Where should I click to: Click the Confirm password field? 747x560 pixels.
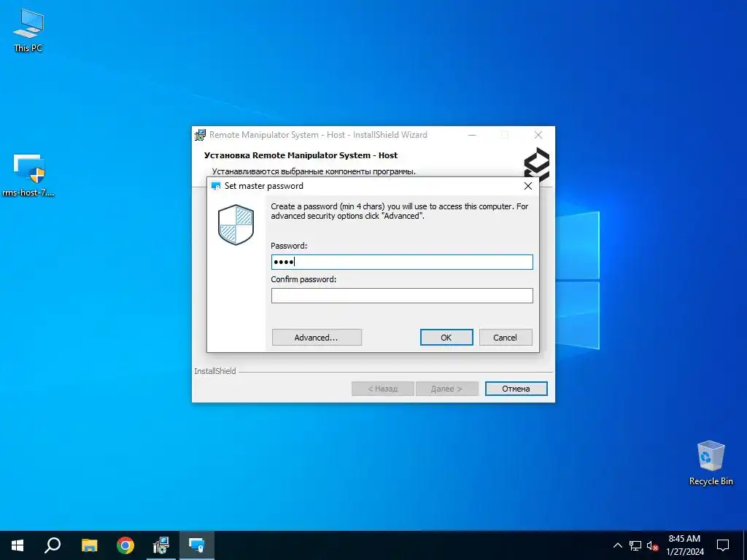pyautogui.click(x=402, y=296)
